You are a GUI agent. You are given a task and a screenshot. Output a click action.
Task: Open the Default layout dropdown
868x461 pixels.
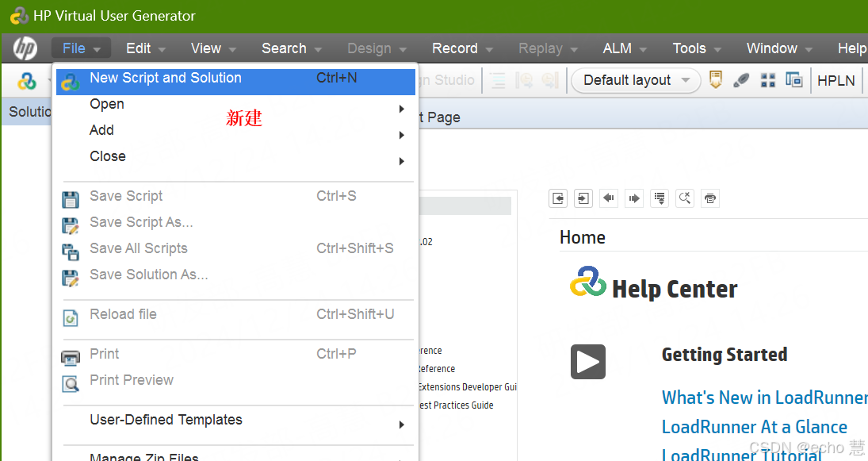tap(636, 80)
